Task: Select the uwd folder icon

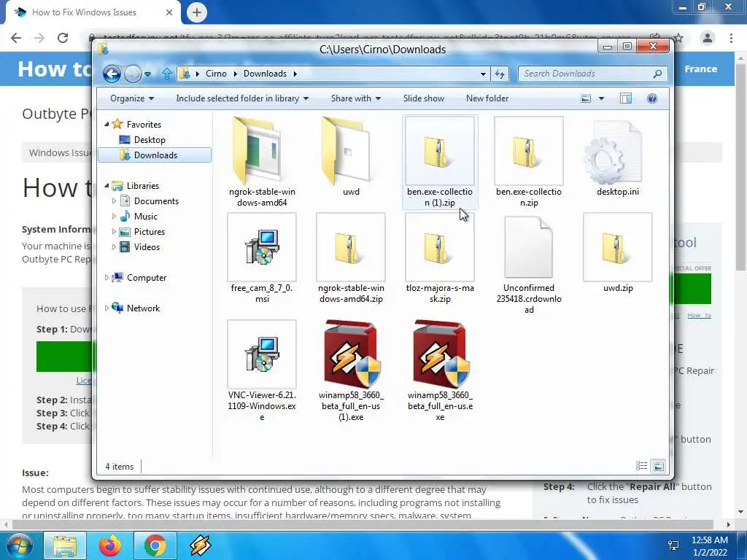Action: pos(347,151)
